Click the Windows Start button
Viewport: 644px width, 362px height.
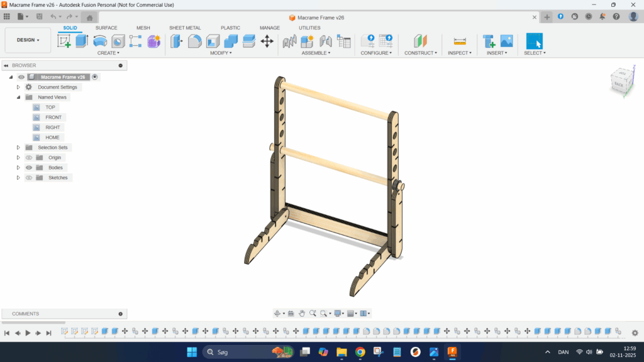(x=192, y=352)
